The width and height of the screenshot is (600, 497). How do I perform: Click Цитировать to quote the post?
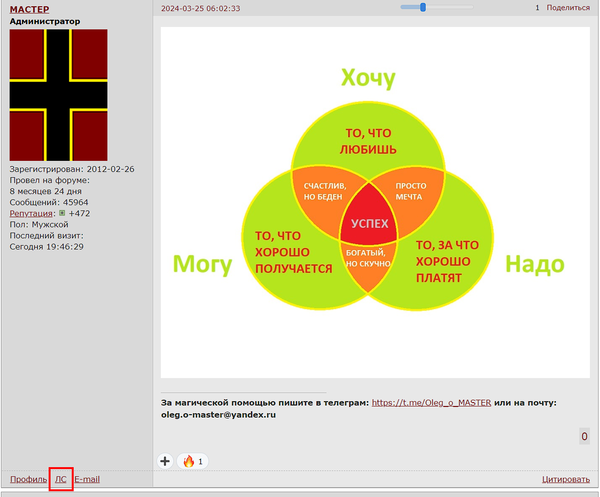(565, 479)
